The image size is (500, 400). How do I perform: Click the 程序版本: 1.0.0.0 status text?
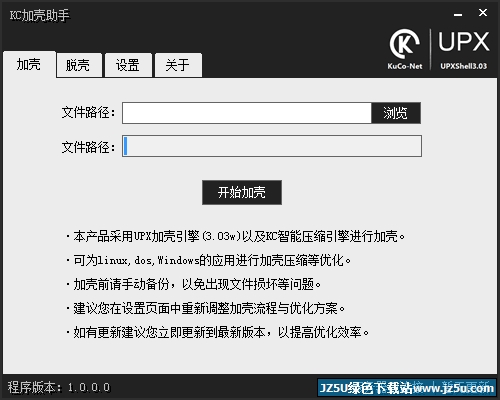tap(59, 387)
